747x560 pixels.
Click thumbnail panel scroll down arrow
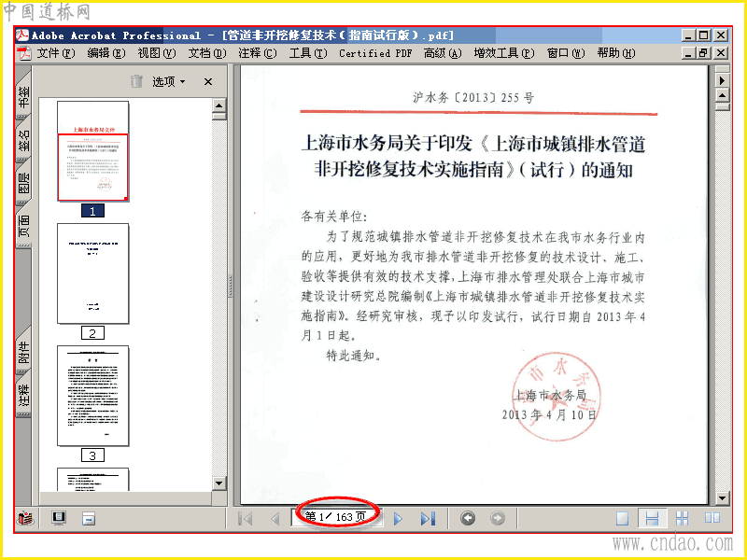click(219, 483)
